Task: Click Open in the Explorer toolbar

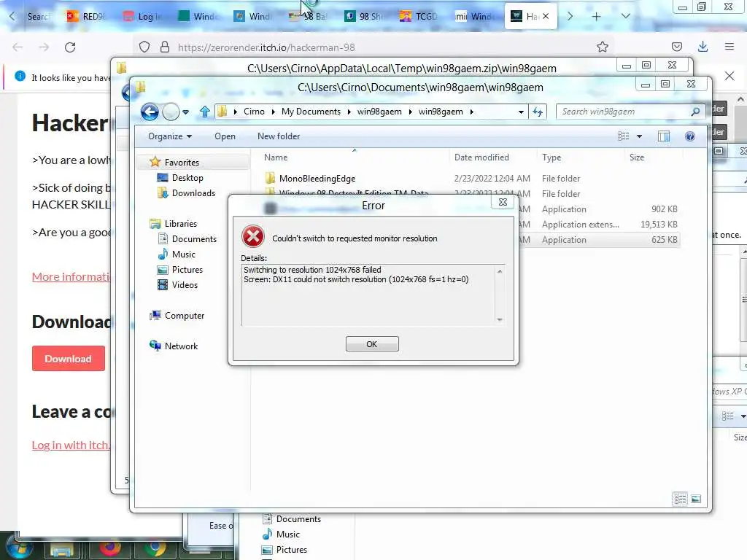Action: [x=225, y=136]
